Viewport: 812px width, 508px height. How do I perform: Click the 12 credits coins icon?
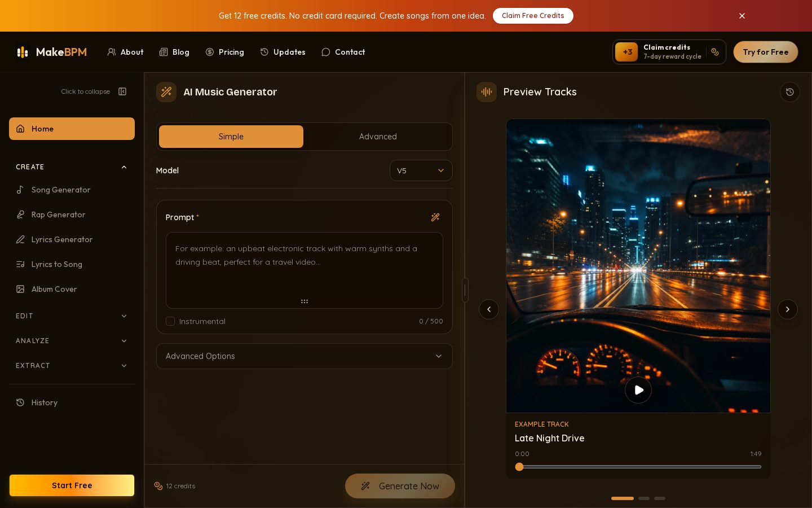158,486
